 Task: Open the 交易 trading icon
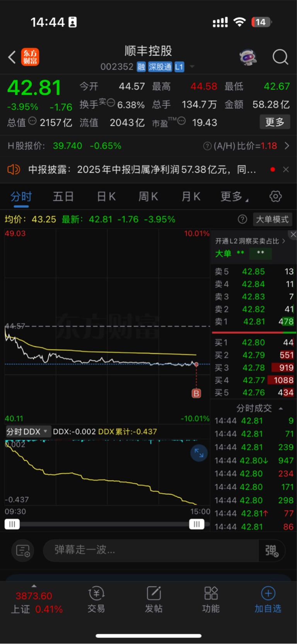(96, 600)
